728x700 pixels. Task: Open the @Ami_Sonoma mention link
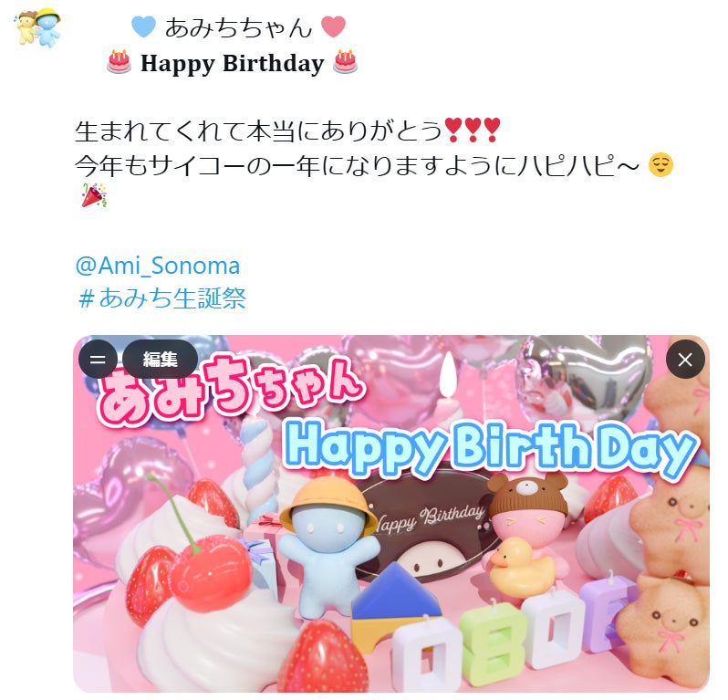click(x=158, y=266)
